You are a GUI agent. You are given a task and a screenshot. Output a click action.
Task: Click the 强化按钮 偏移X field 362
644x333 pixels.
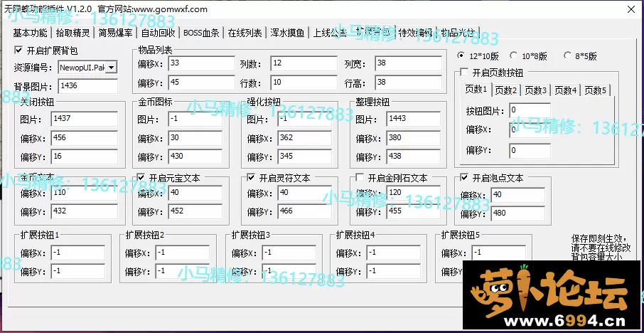(x=305, y=138)
